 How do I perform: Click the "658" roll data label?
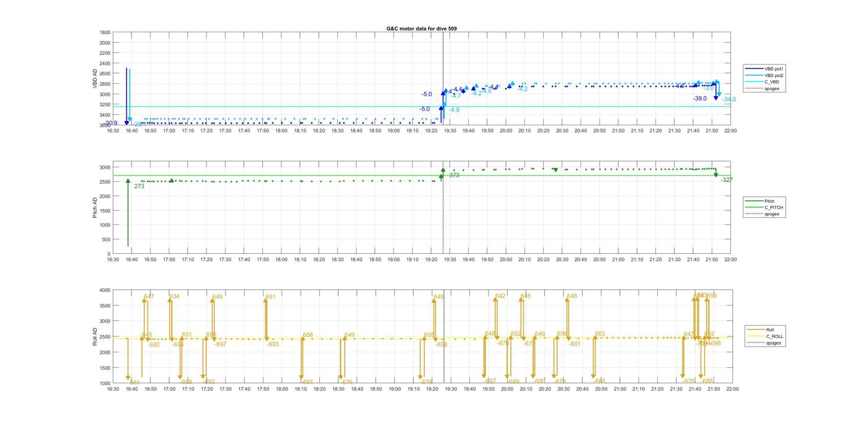(308, 335)
